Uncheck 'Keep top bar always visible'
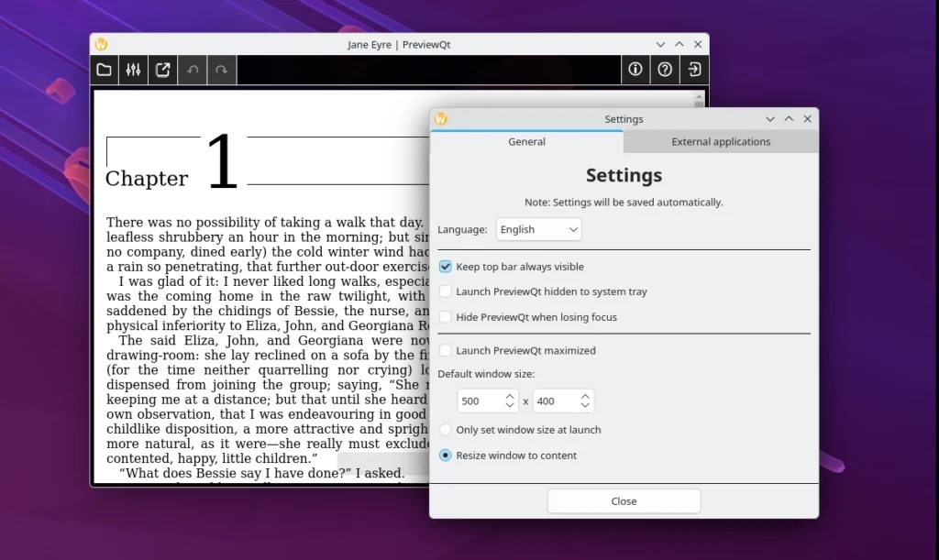 click(x=444, y=267)
